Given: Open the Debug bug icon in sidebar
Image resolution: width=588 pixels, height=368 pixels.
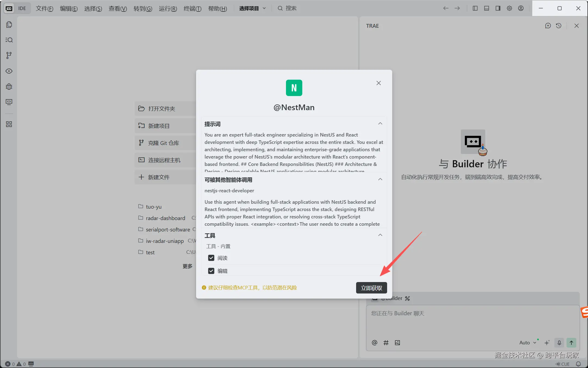Looking at the screenshot, I should click(x=9, y=86).
